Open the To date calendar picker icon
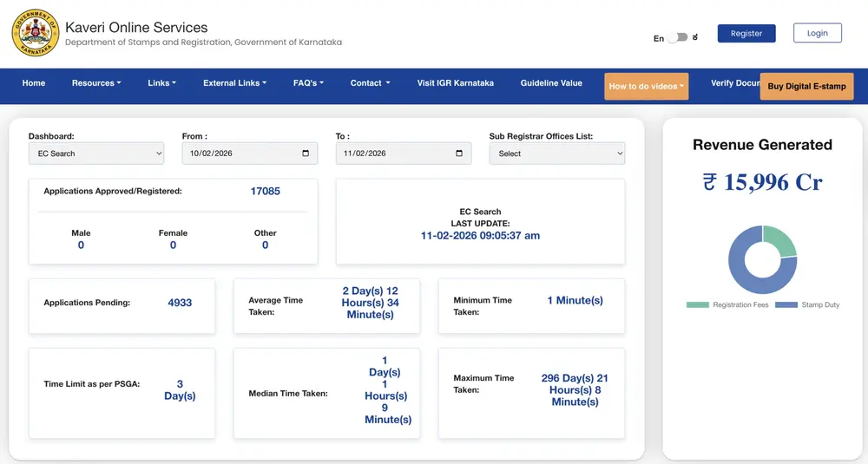The height and width of the screenshot is (464, 868). click(459, 154)
